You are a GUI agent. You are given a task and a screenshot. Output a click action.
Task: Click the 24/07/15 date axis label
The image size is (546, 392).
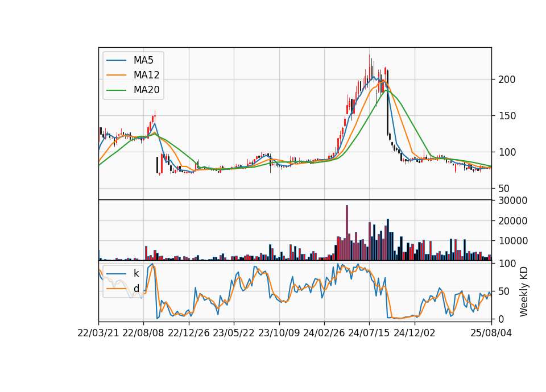(x=369, y=333)
